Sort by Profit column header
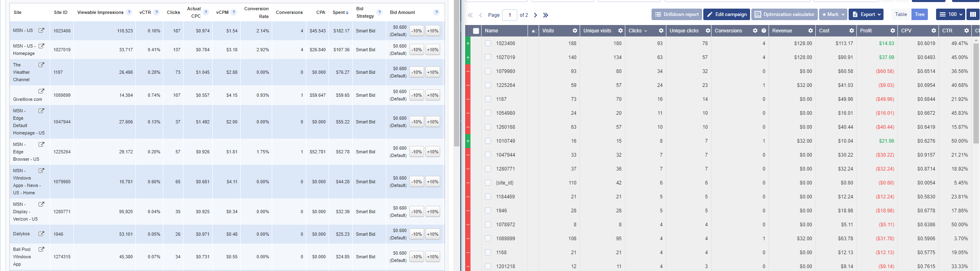The height and width of the screenshot is (271, 980). click(x=866, y=31)
